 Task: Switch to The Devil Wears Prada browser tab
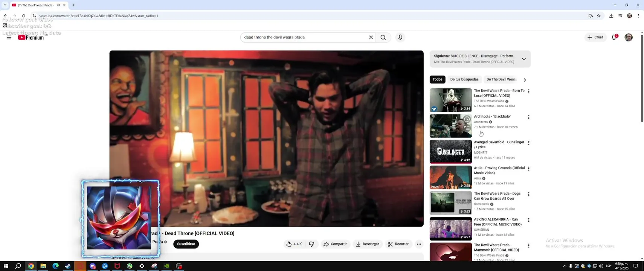pyautogui.click(x=36, y=5)
